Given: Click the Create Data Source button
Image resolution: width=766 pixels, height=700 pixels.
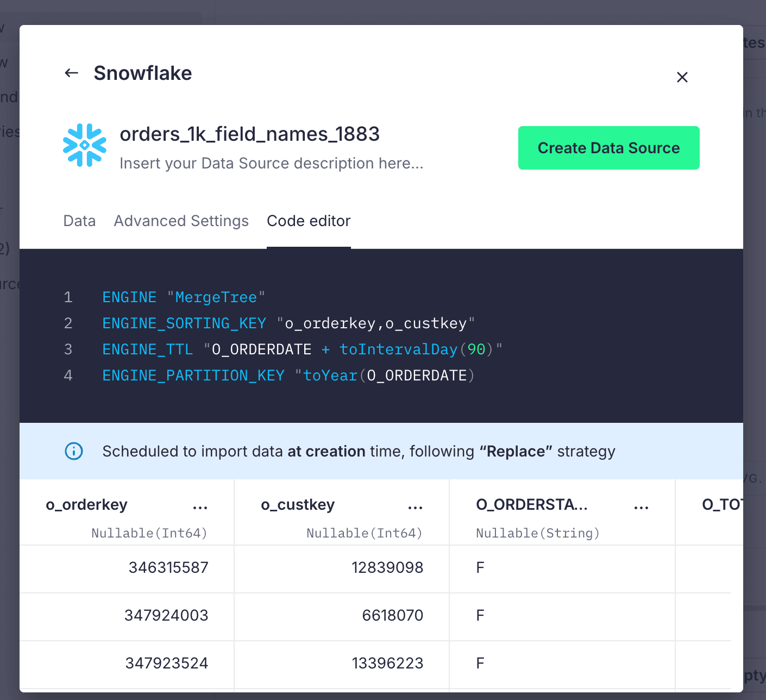Looking at the screenshot, I should pyautogui.click(x=608, y=148).
